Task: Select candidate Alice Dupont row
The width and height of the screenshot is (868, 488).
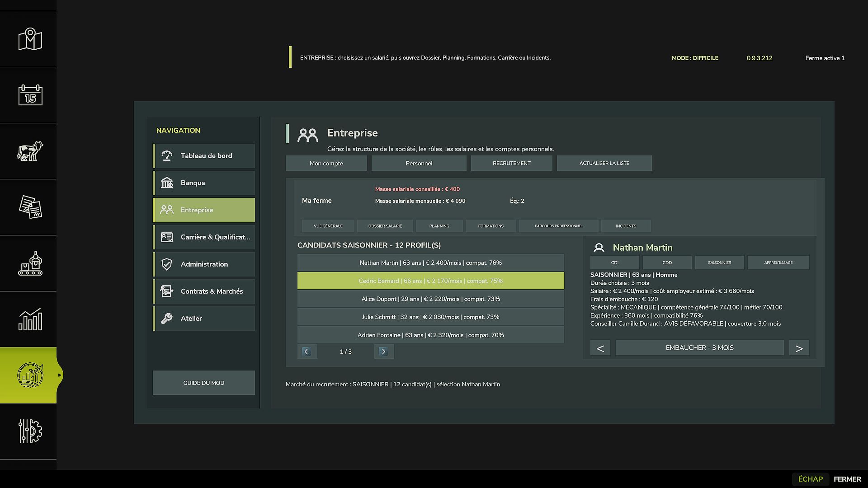Action: 431,299
